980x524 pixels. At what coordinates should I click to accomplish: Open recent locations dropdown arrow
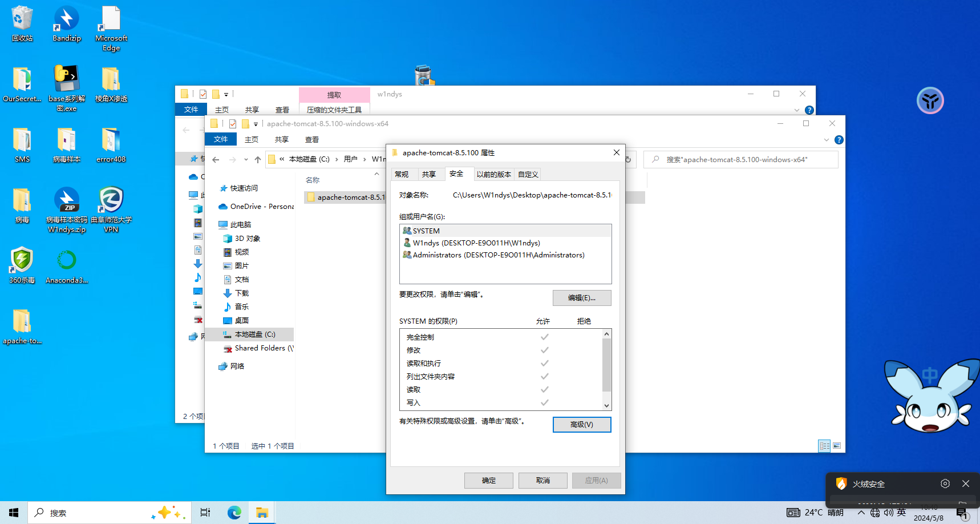(x=246, y=160)
